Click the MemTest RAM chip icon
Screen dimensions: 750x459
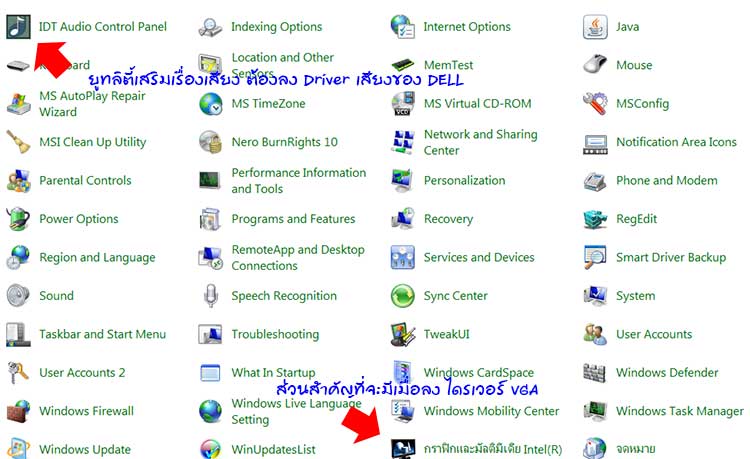pos(403,65)
